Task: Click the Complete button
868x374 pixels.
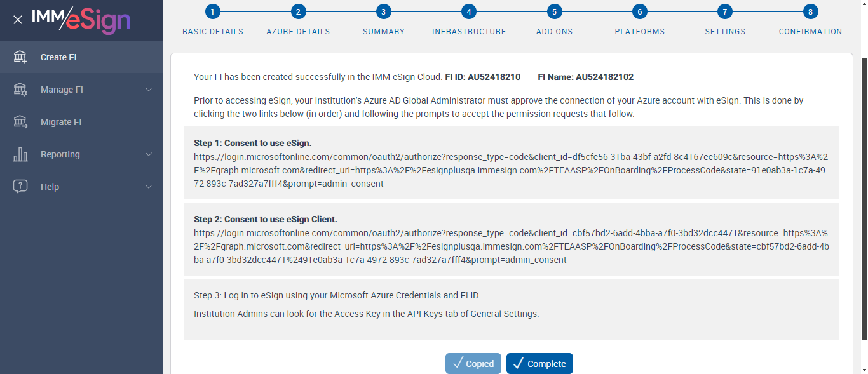Action: tap(539, 364)
